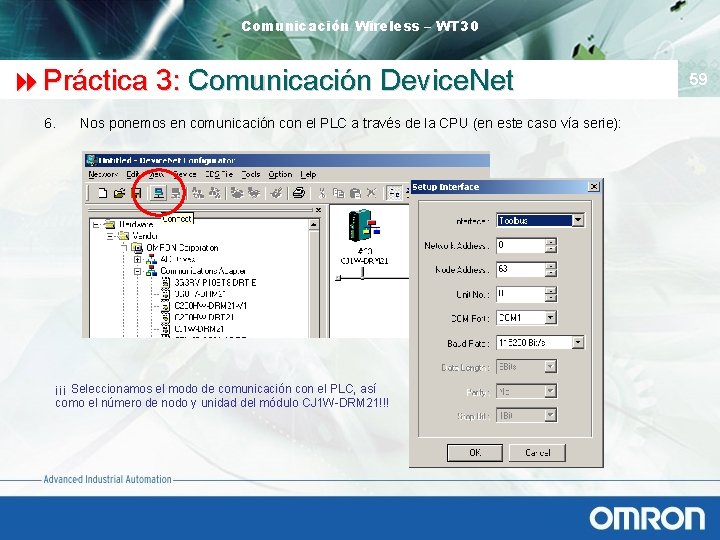Image resolution: width=720 pixels, height=540 pixels.
Task: Open the Option menu
Action: pyautogui.click(x=280, y=174)
